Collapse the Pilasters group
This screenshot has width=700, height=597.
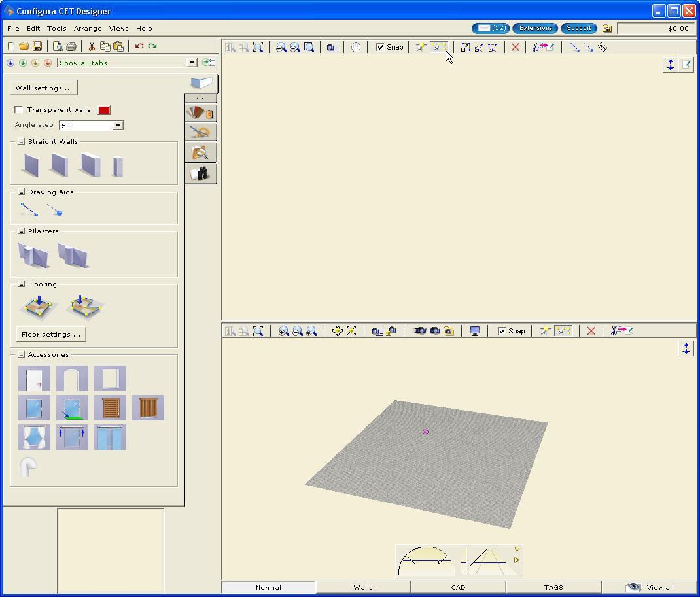tap(22, 231)
